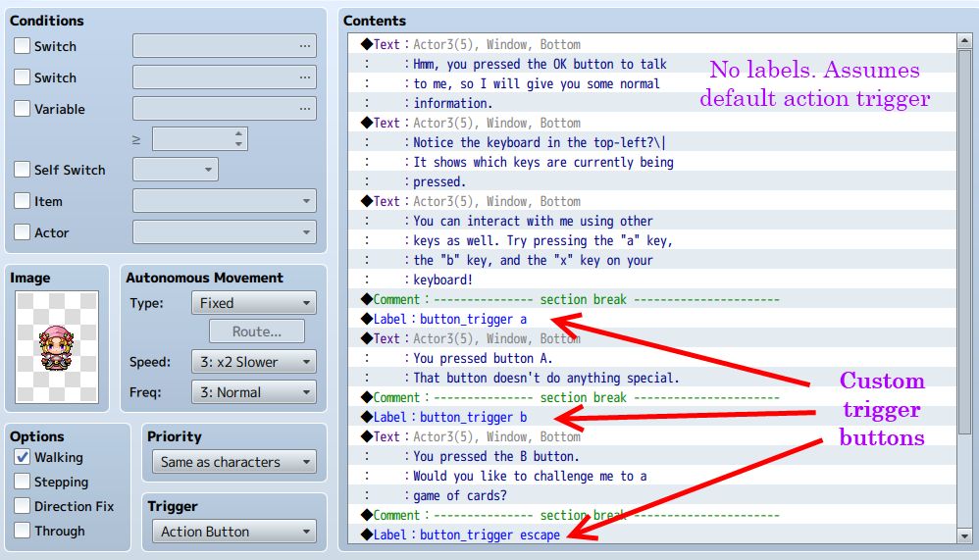
Task: Select the line 'Hmm, you pressed the OK button to talk'
Action: coord(651,64)
